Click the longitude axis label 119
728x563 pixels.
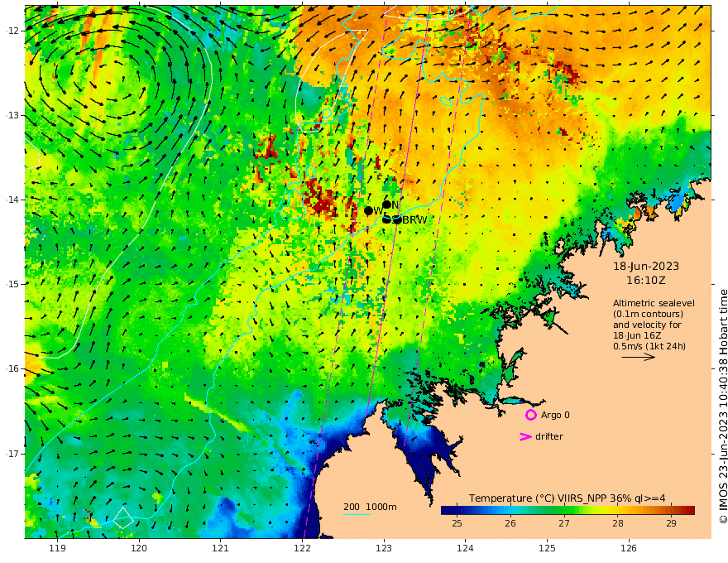pyautogui.click(x=57, y=549)
